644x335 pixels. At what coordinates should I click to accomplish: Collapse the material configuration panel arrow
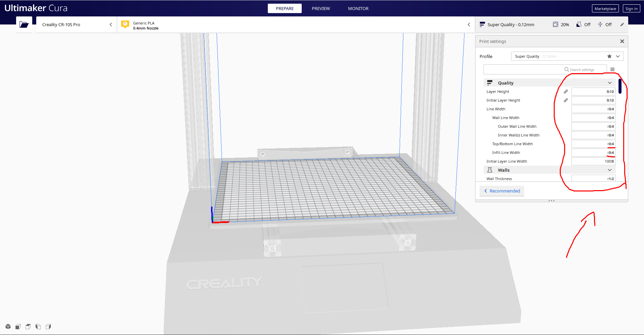pos(469,24)
